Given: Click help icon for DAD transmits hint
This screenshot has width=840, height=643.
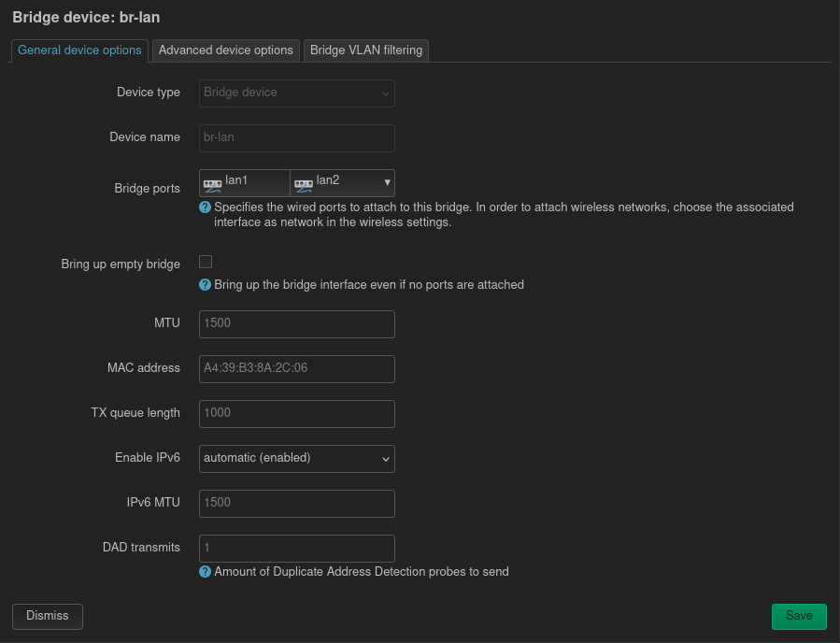Looking at the screenshot, I should click(x=205, y=572).
